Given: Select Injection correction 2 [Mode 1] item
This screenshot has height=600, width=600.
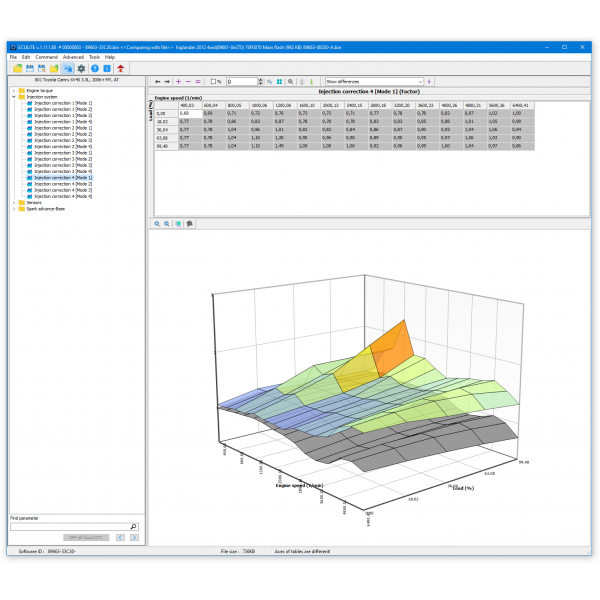Looking at the screenshot, I should [x=63, y=128].
